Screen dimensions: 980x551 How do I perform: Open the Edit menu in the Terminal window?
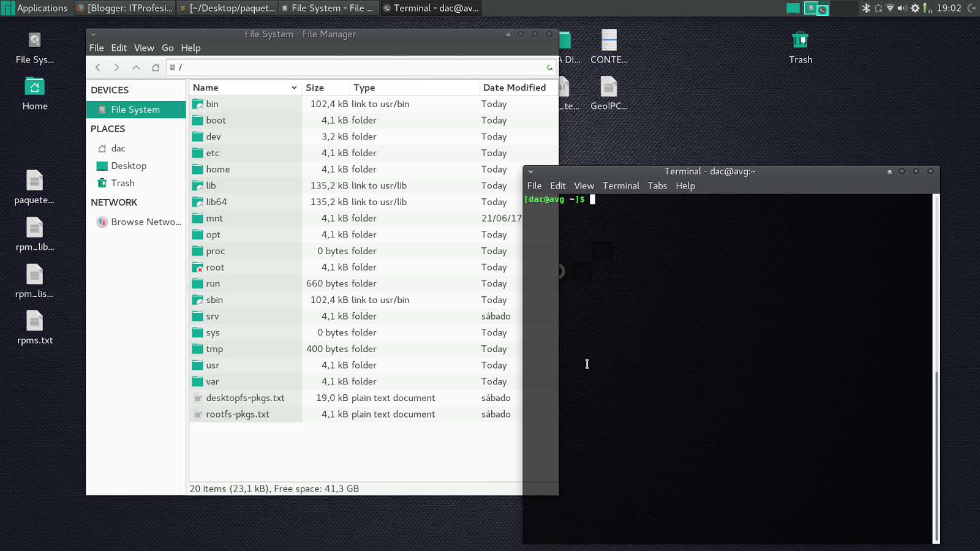coord(558,186)
